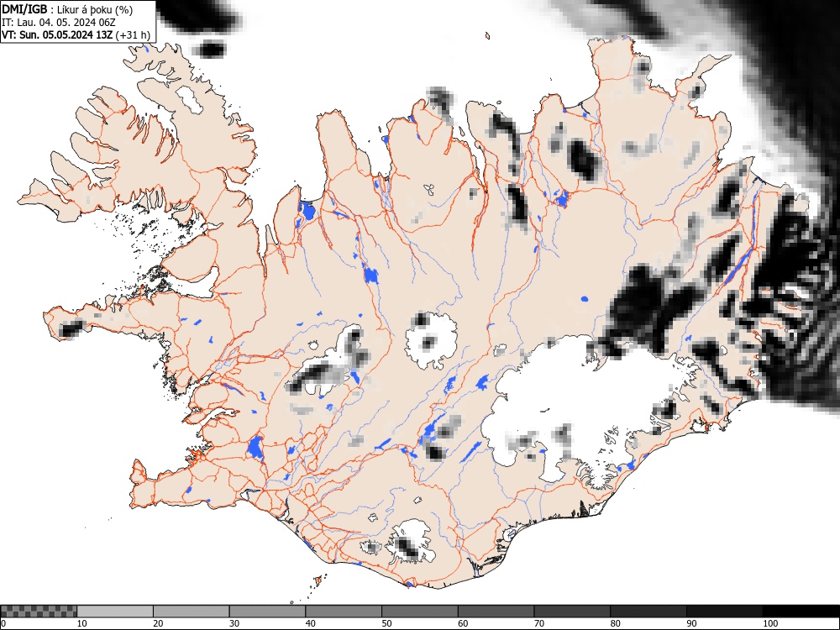This screenshot has width=840, height=630.
Task: Click the 70–80 legend swatch
Action: click(x=571, y=612)
